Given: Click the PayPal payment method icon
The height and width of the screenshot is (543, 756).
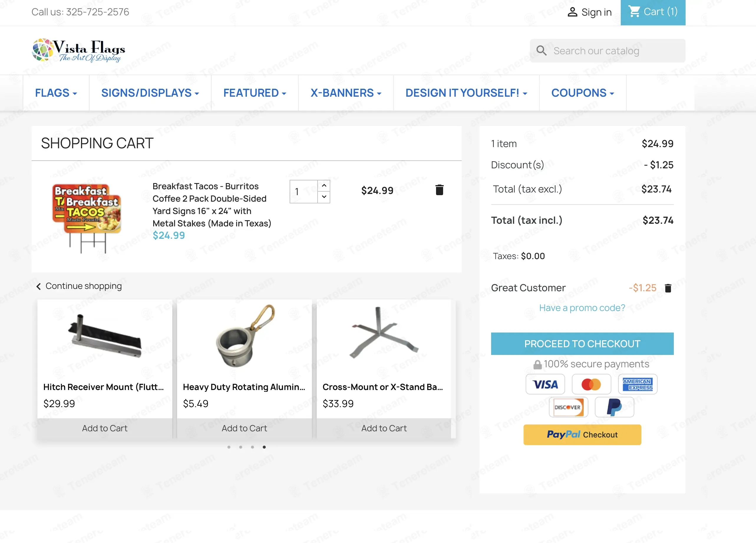Looking at the screenshot, I should point(614,407).
